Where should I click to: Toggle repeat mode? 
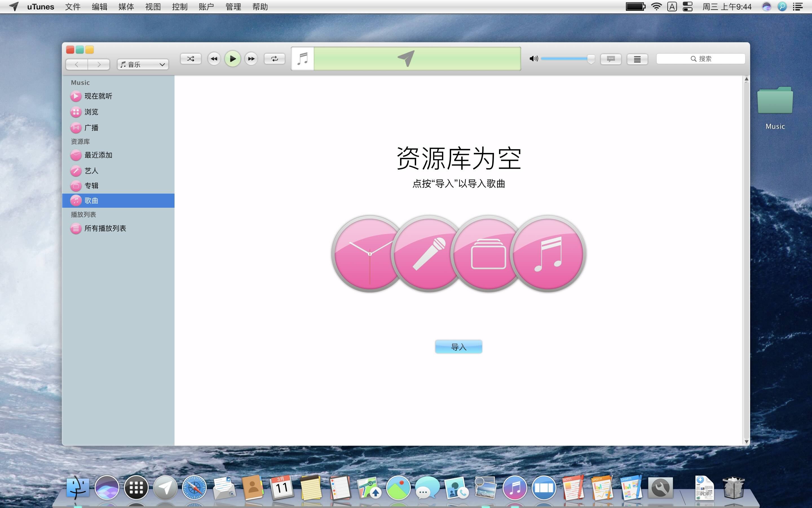pyautogui.click(x=274, y=59)
